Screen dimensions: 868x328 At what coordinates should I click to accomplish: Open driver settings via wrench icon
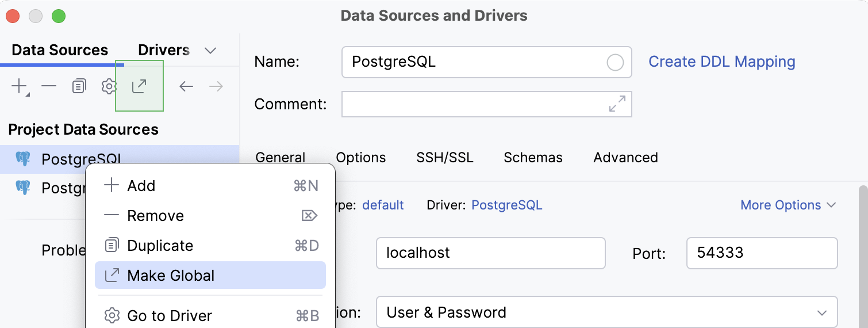coord(109,86)
